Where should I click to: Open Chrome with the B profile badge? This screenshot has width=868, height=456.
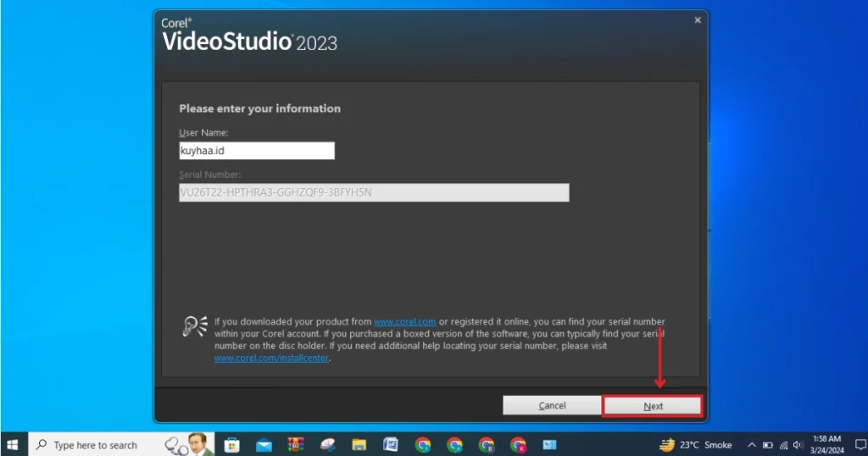(487, 445)
